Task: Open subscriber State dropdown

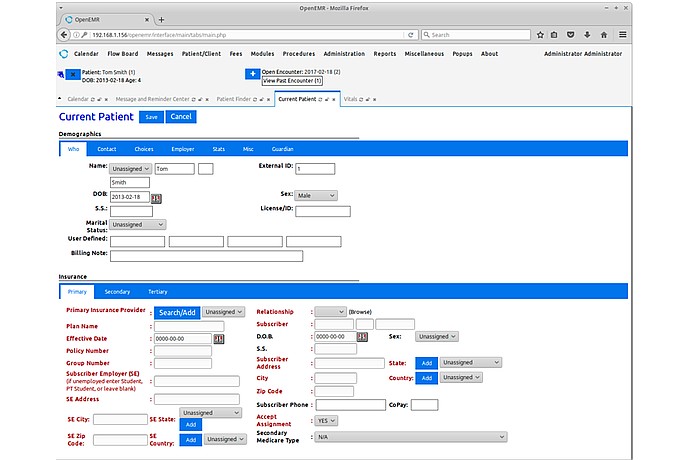Action: (471, 363)
